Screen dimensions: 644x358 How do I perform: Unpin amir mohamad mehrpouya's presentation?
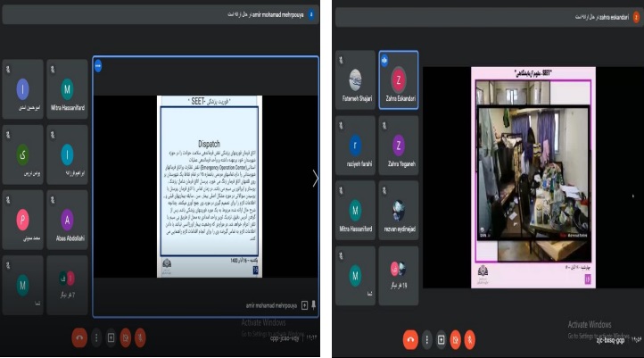[313, 305]
